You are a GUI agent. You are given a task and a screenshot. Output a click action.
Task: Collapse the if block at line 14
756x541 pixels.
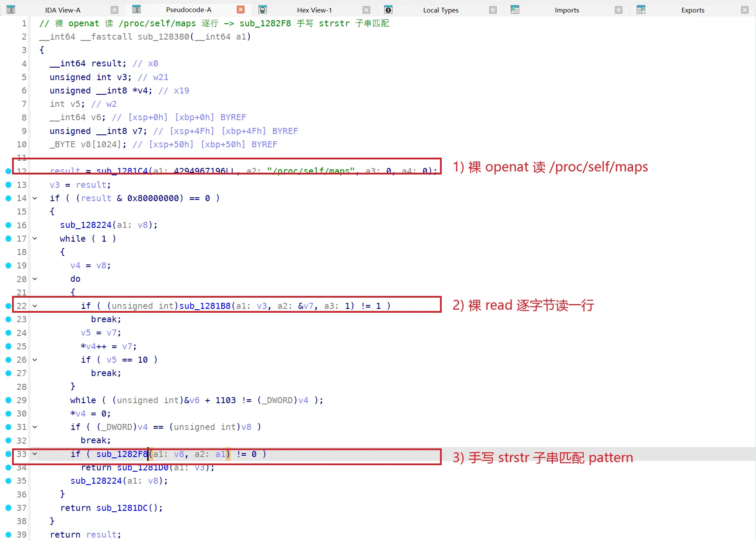[35, 198]
